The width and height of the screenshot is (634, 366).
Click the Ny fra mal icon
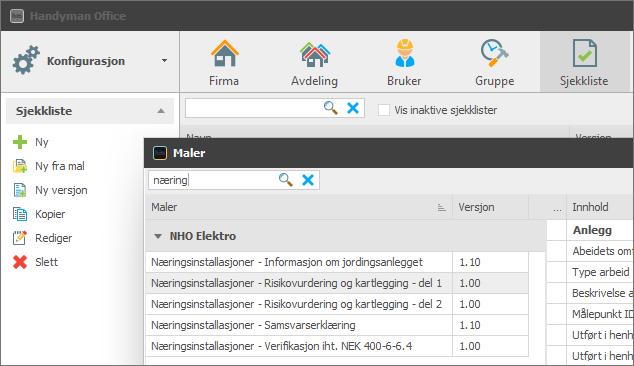tap(20, 166)
